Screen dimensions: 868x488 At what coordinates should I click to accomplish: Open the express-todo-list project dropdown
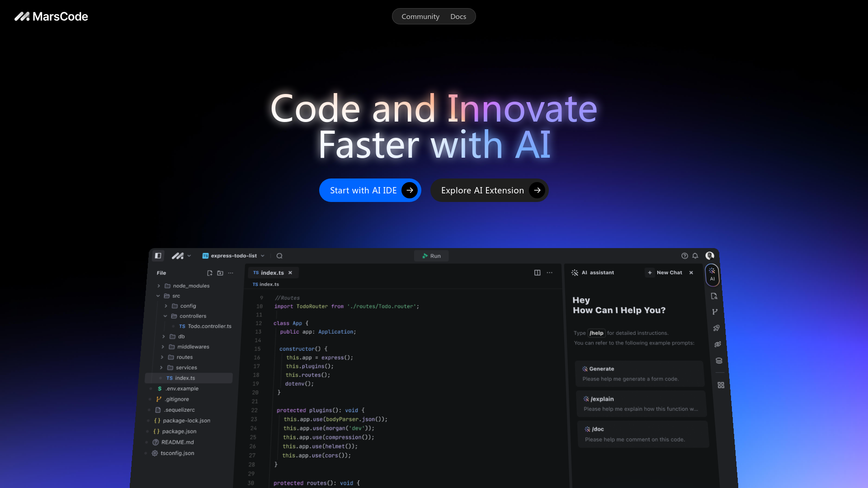(x=233, y=256)
